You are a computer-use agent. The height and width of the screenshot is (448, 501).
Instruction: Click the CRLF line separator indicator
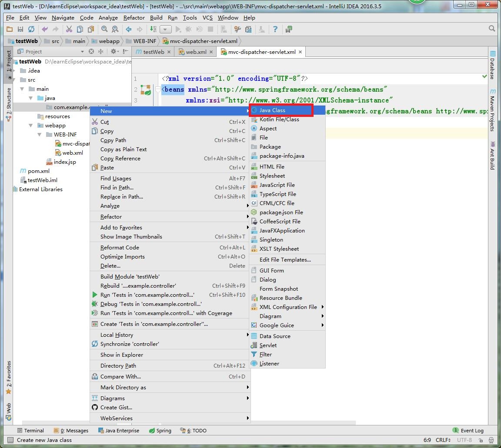(x=443, y=440)
